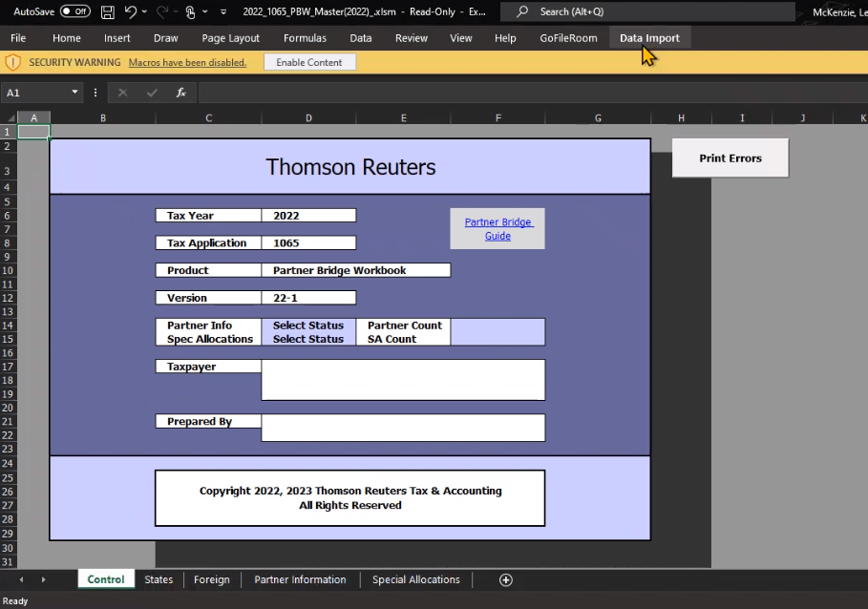The width and height of the screenshot is (868, 609).
Task: Click the Undo arrow icon
Action: [131, 11]
